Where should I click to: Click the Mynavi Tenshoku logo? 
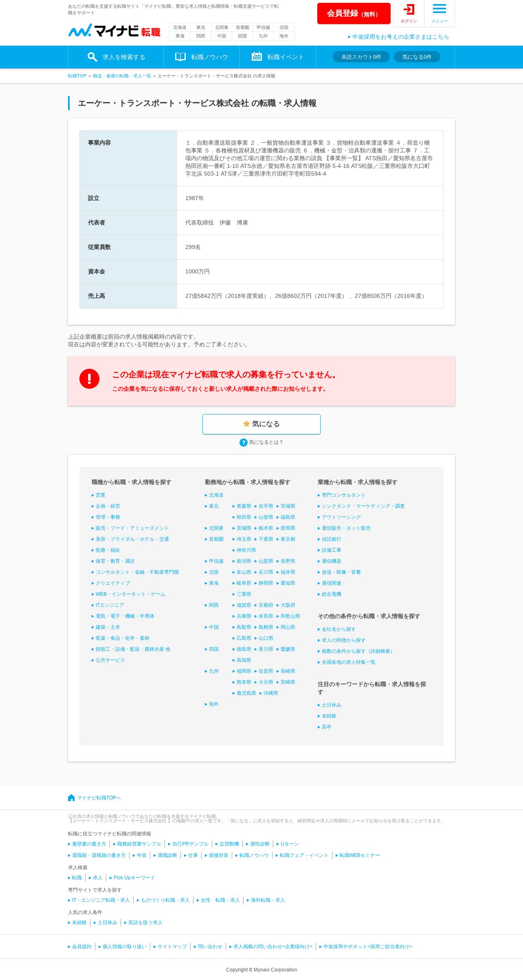pyautogui.click(x=114, y=31)
